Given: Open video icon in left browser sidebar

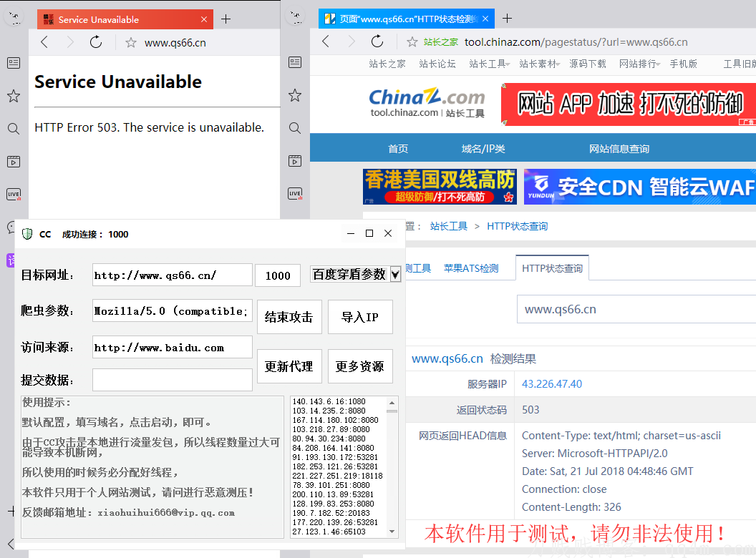Looking at the screenshot, I should [x=14, y=162].
